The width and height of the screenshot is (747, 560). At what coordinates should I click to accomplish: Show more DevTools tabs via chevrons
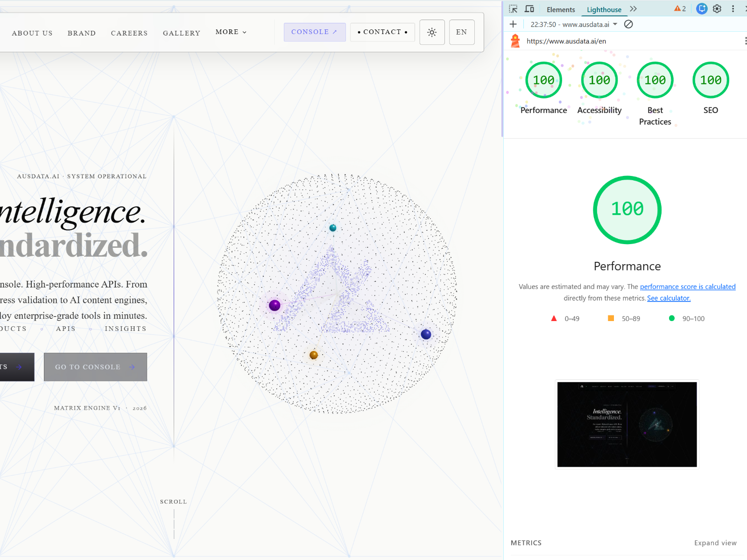[x=633, y=9]
